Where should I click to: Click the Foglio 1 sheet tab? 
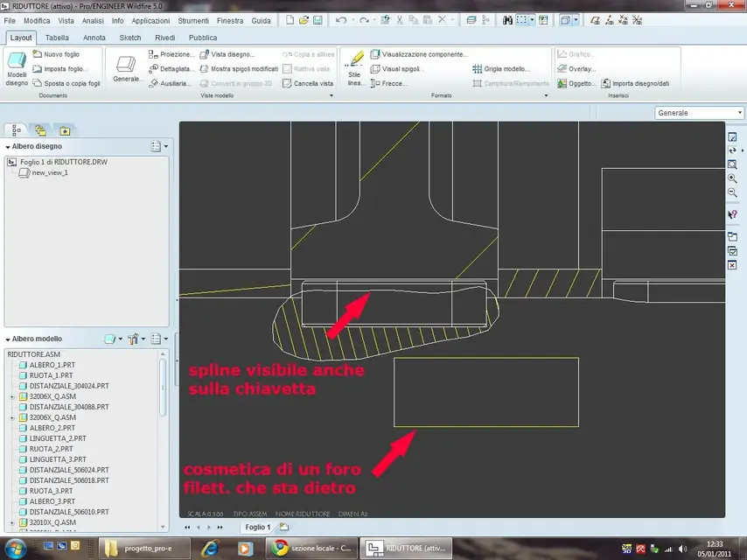point(258,527)
